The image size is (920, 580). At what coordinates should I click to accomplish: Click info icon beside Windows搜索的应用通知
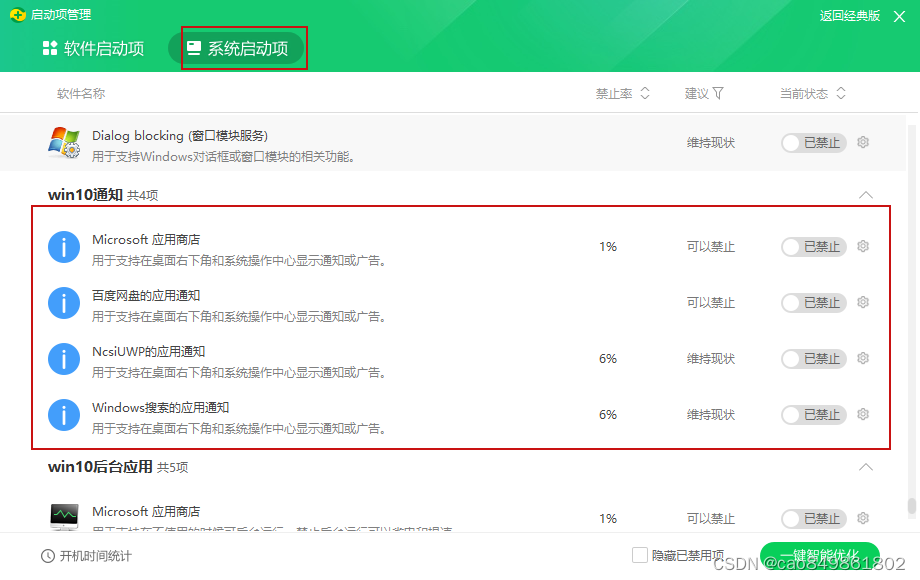63,415
